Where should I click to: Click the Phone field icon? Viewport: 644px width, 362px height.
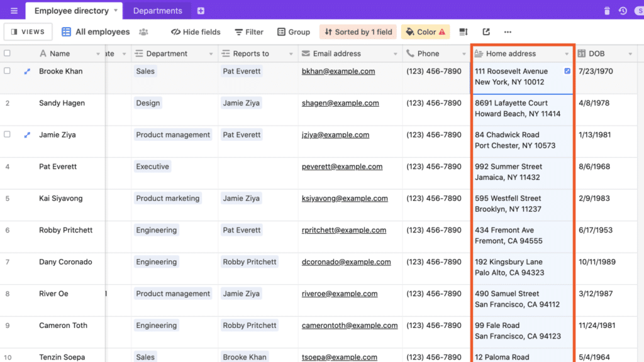pyautogui.click(x=410, y=53)
